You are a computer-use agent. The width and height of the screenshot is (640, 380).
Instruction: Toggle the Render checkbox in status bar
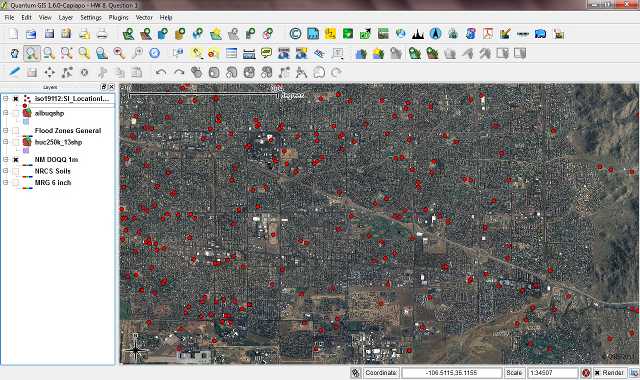pos(597,373)
